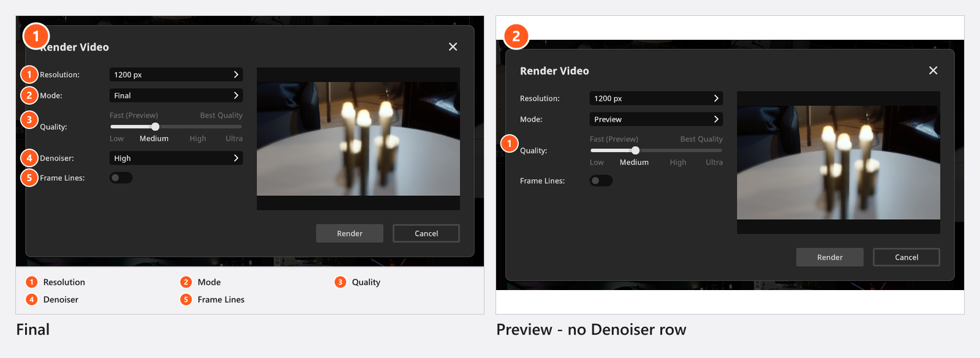Screen dimensions: 980x358
Task: Click the Resolution chevron arrow in Preview dialog
Action: pyautogui.click(x=716, y=99)
